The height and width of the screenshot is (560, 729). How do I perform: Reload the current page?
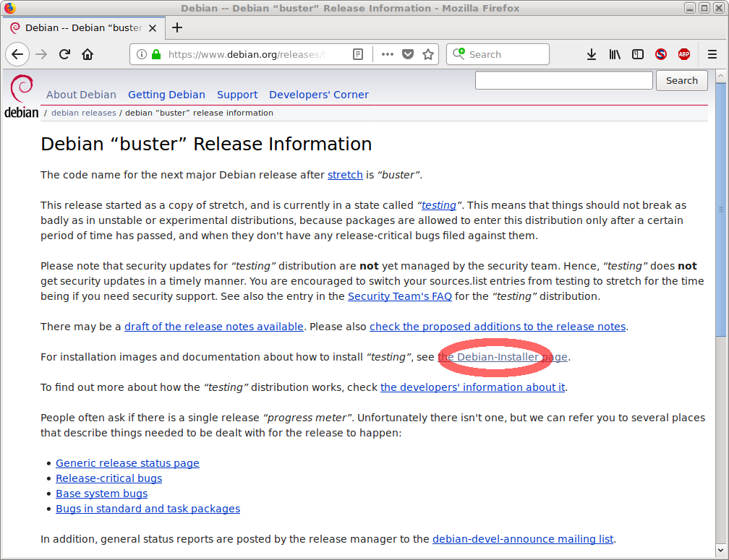[64, 54]
